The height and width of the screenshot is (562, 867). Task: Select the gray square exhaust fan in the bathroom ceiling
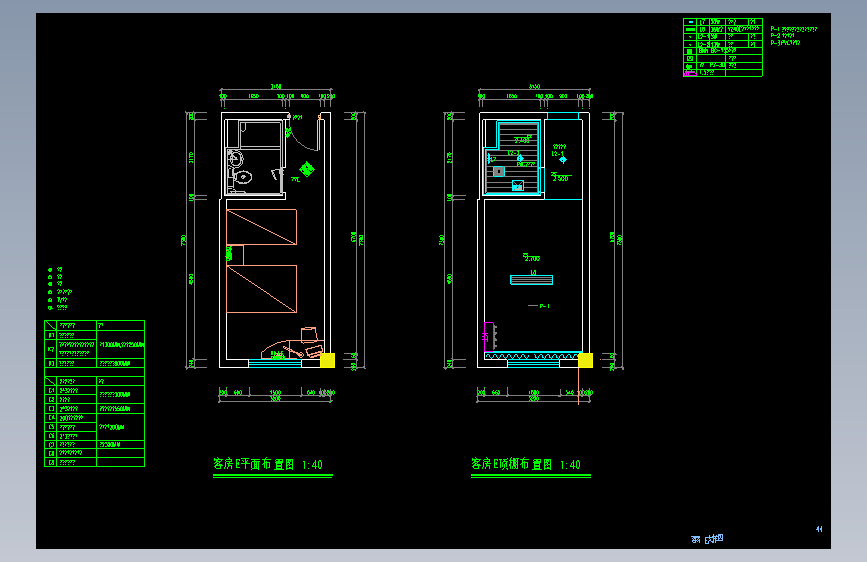pos(499,171)
